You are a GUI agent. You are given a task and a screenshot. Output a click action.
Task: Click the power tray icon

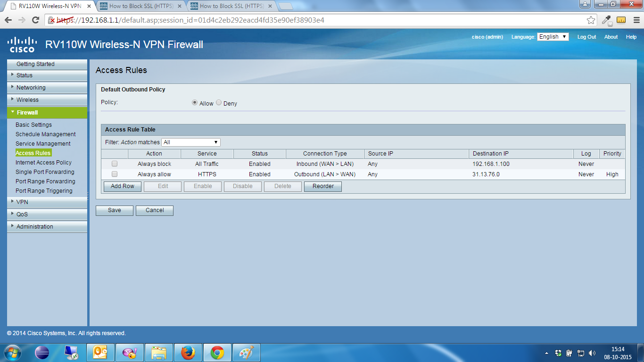click(570, 353)
